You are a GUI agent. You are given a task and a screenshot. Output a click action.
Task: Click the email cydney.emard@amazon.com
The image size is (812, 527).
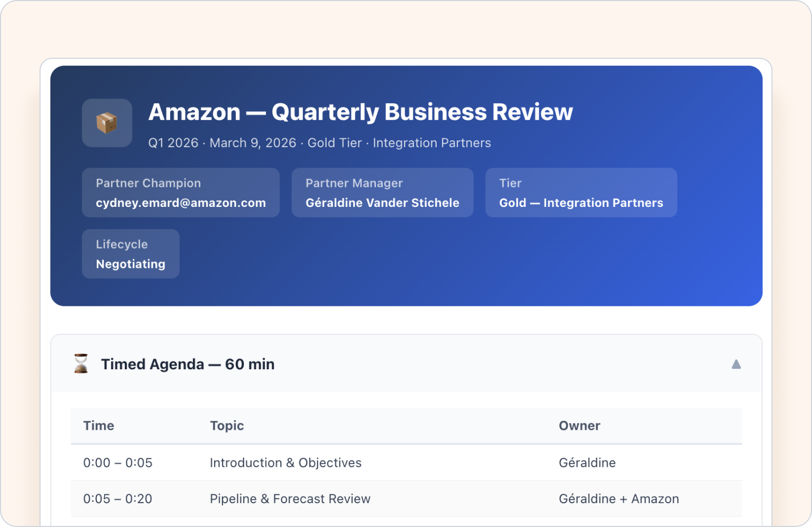click(x=180, y=203)
